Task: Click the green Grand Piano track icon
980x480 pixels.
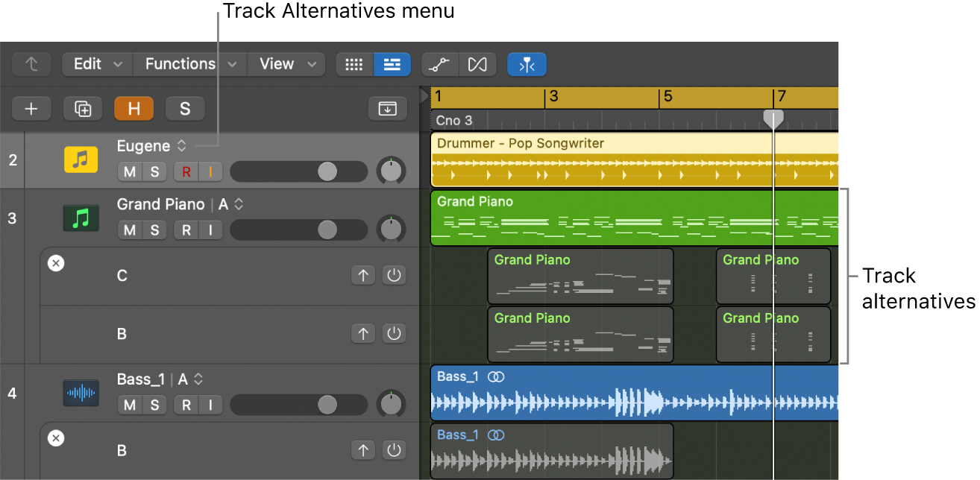Action: pyautogui.click(x=82, y=218)
